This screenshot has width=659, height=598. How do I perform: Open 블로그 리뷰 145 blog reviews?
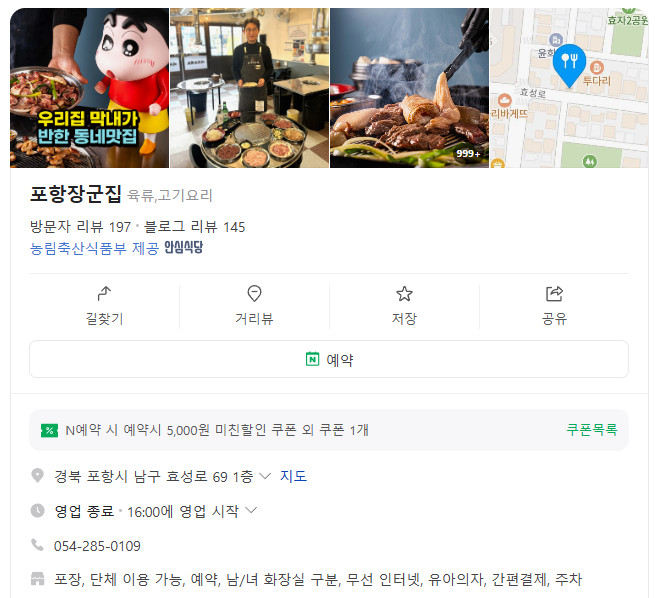[x=194, y=227]
